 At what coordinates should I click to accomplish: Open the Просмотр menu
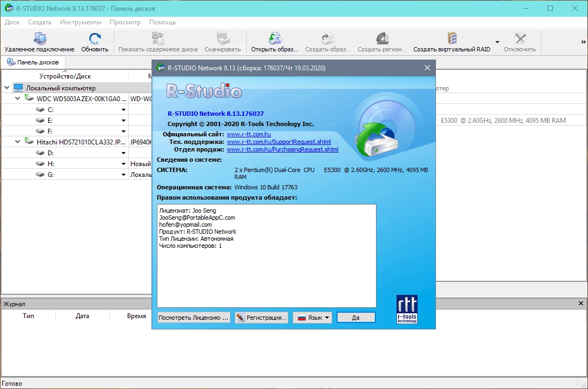(x=125, y=22)
